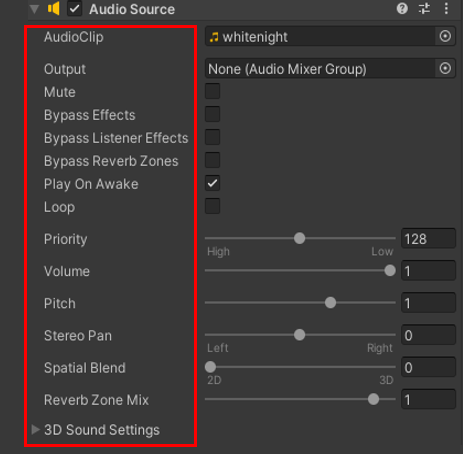This screenshot has height=454, width=463.
Task: Click the Volume property label
Action: [67, 271]
